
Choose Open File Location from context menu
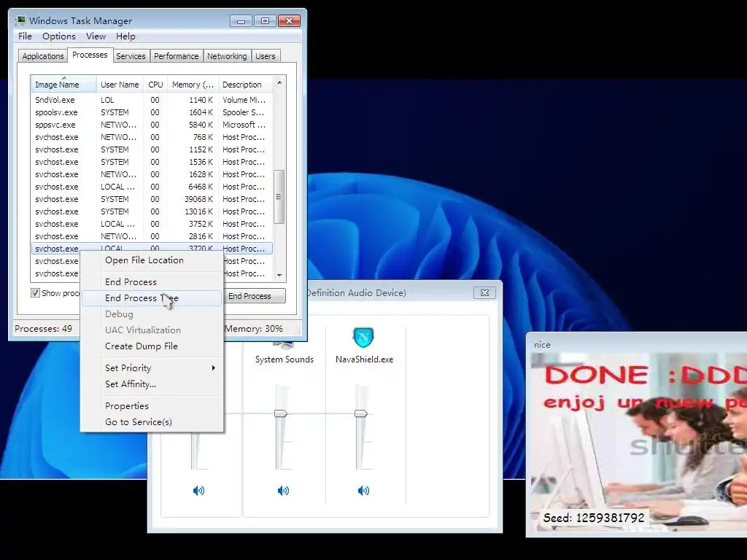tap(152, 260)
